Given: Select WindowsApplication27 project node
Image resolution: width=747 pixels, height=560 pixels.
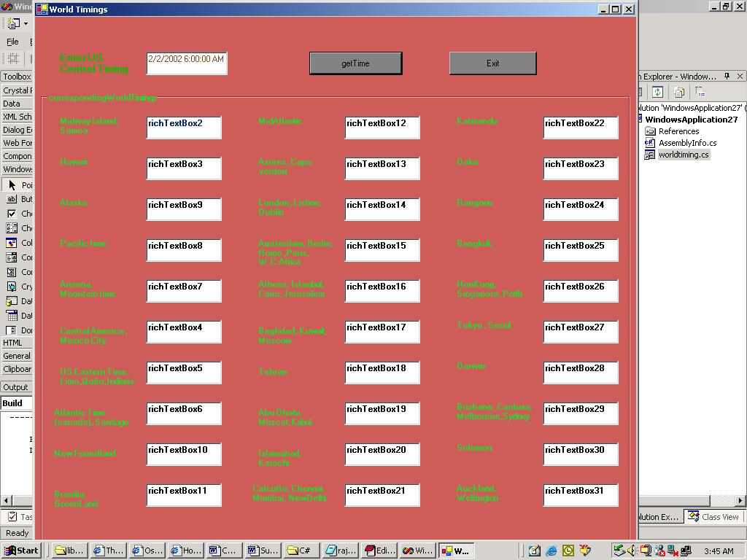Looking at the screenshot, I should coord(692,120).
